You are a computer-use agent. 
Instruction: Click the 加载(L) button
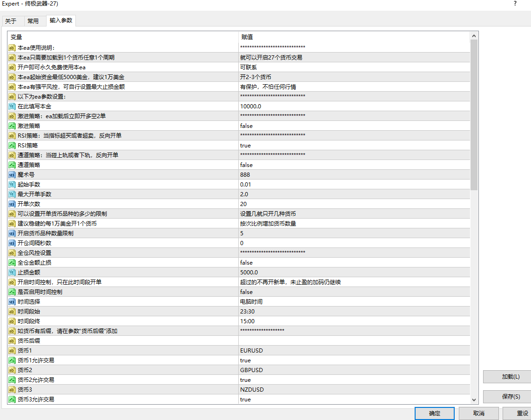click(507, 377)
